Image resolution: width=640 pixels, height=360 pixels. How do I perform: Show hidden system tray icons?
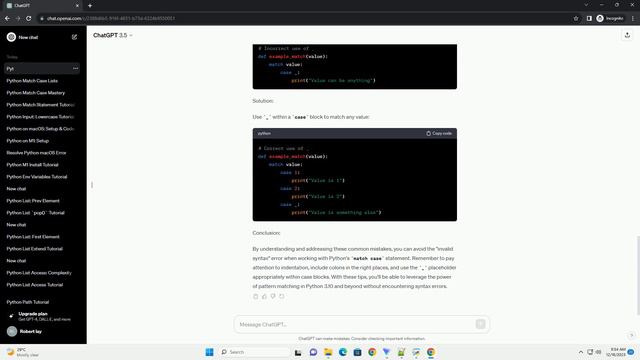point(580,352)
